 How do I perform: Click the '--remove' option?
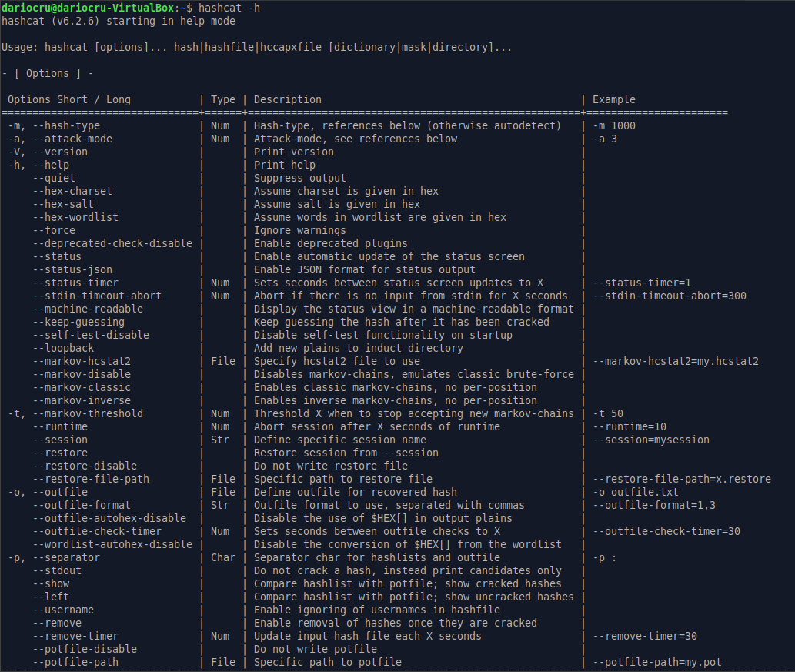[x=57, y=624]
